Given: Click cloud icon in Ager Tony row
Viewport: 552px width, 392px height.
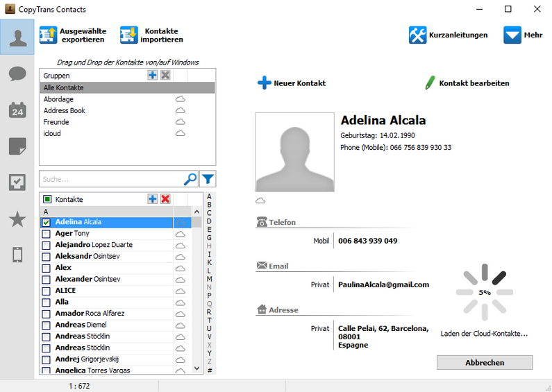Looking at the screenshot, I should pyautogui.click(x=181, y=234).
